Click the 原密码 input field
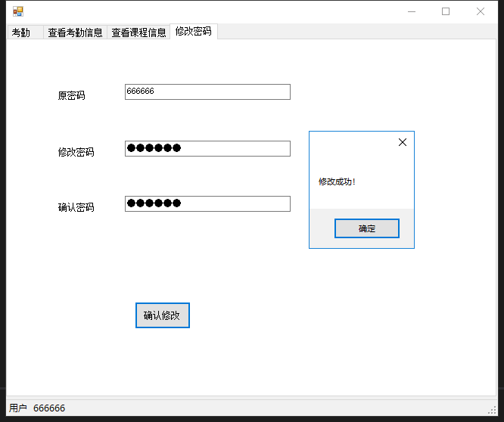Screen dimensions: 504x422 coord(207,92)
